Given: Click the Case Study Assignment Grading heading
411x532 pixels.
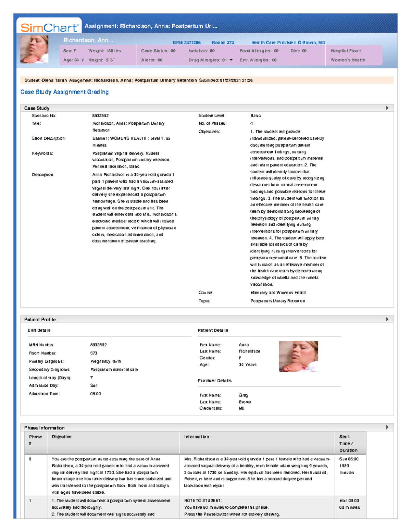Looking at the screenshot, I should (64, 92).
